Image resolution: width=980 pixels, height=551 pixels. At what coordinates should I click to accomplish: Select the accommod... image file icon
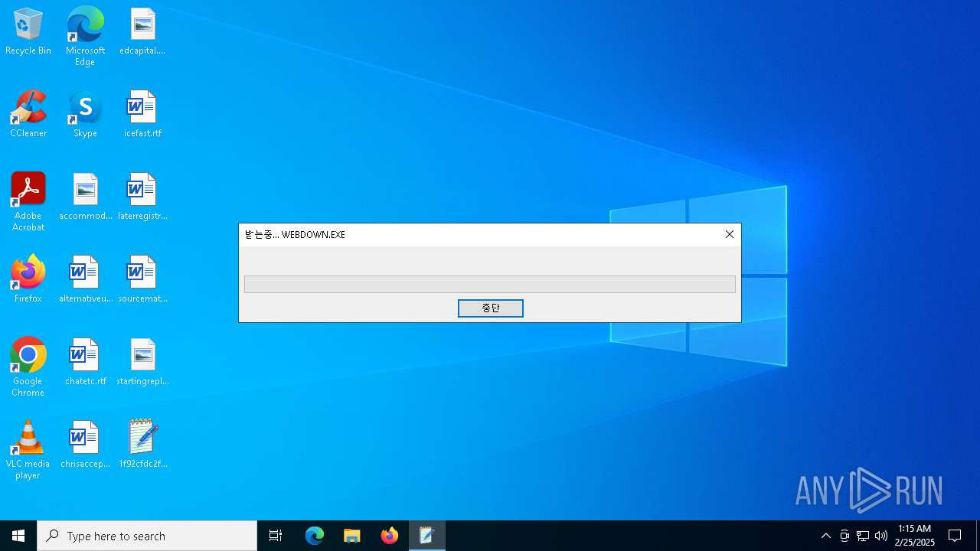tap(85, 197)
